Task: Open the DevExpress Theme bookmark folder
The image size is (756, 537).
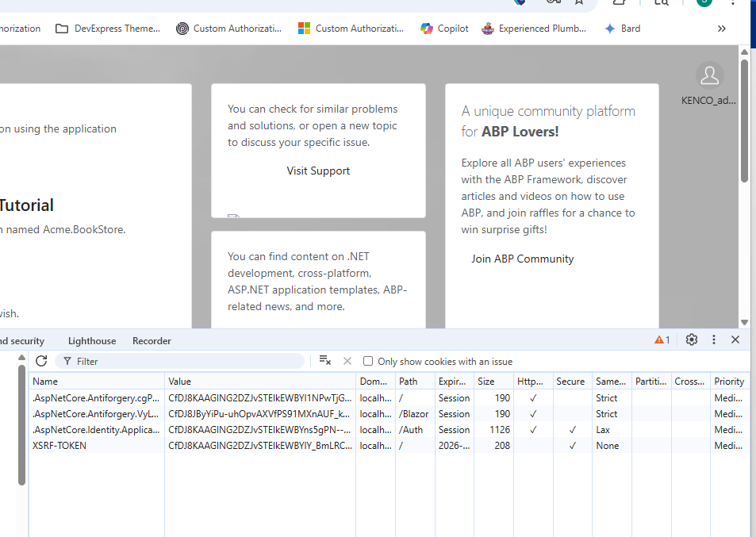Action: point(108,29)
